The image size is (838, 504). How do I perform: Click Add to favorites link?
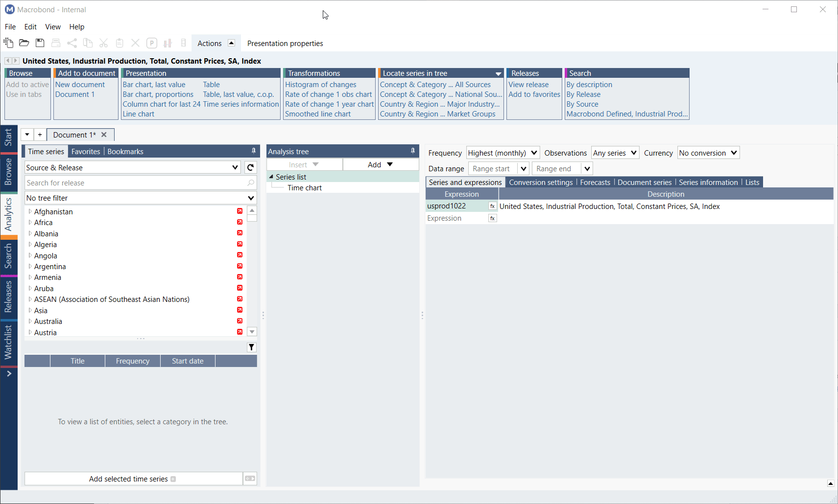click(534, 94)
